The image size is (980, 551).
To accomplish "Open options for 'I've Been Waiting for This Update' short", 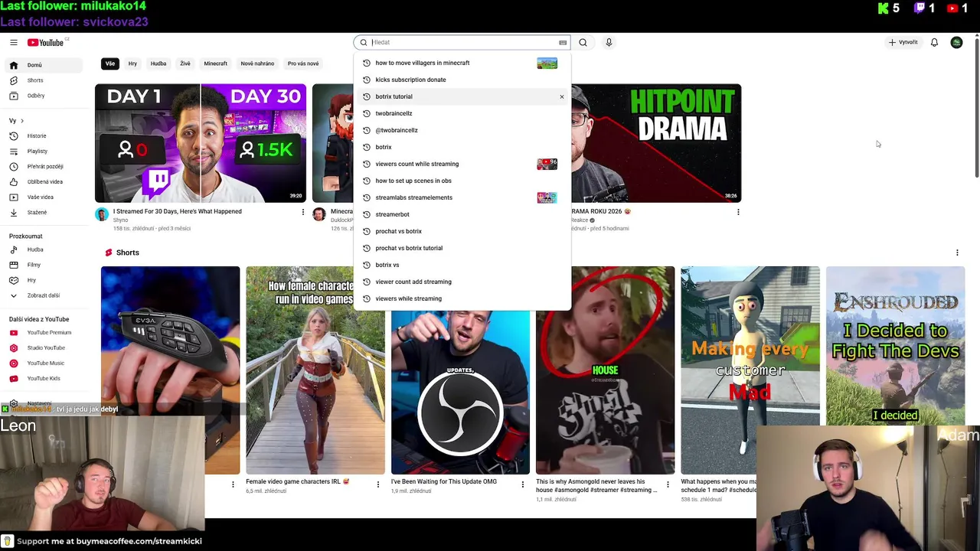I will [523, 484].
